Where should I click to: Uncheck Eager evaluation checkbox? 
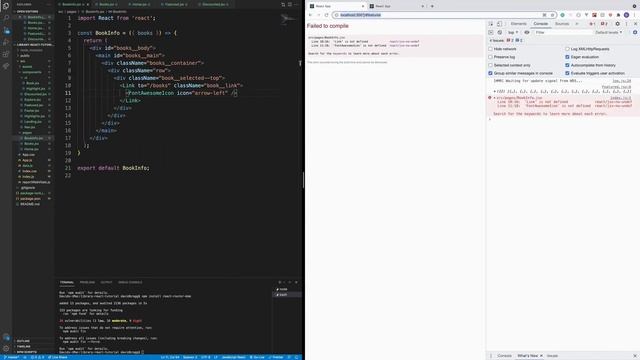point(567,57)
